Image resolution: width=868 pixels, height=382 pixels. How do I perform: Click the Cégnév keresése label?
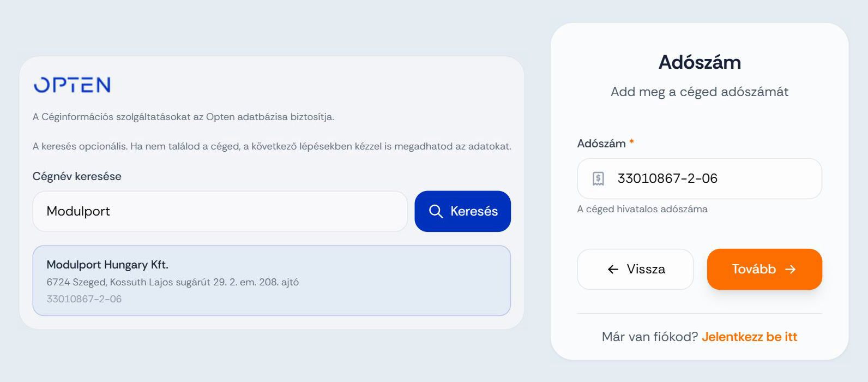(77, 176)
